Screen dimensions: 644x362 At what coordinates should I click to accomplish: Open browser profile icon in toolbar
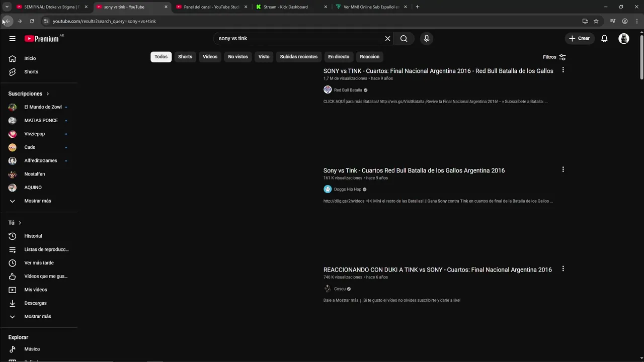[625, 21]
